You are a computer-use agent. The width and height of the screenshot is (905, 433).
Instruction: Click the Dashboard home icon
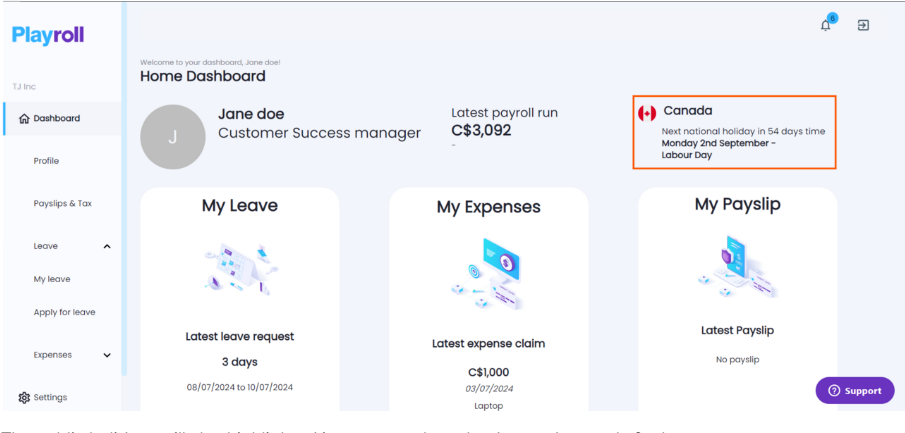24,118
